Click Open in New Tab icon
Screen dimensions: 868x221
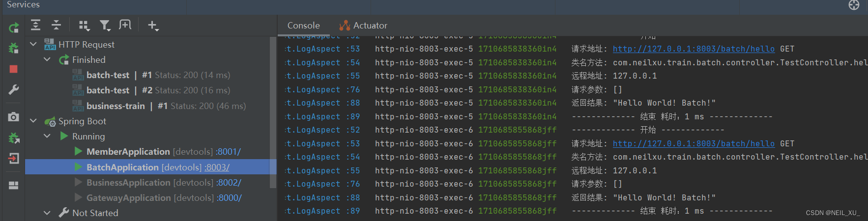(x=125, y=25)
